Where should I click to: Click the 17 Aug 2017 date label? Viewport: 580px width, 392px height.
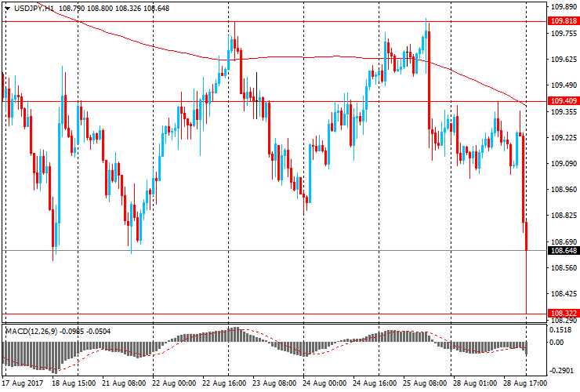point(23,383)
